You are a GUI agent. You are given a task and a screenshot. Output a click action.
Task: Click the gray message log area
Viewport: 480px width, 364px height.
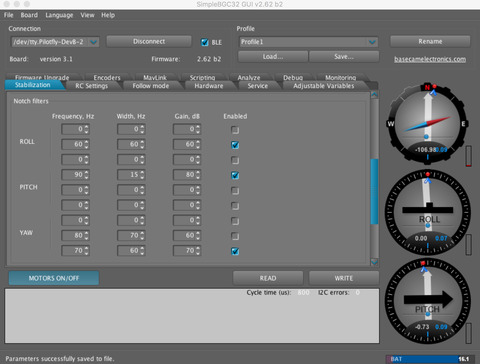(x=192, y=316)
